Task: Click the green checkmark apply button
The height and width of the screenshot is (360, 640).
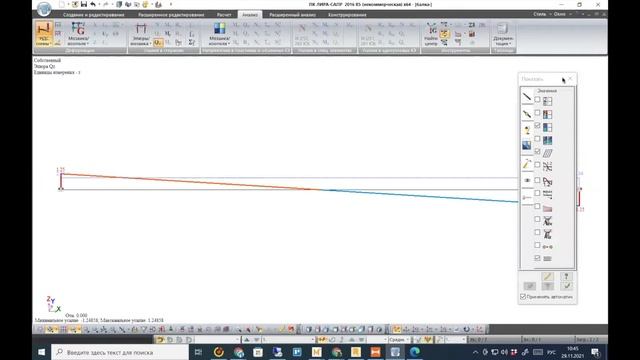Action: point(566,286)
